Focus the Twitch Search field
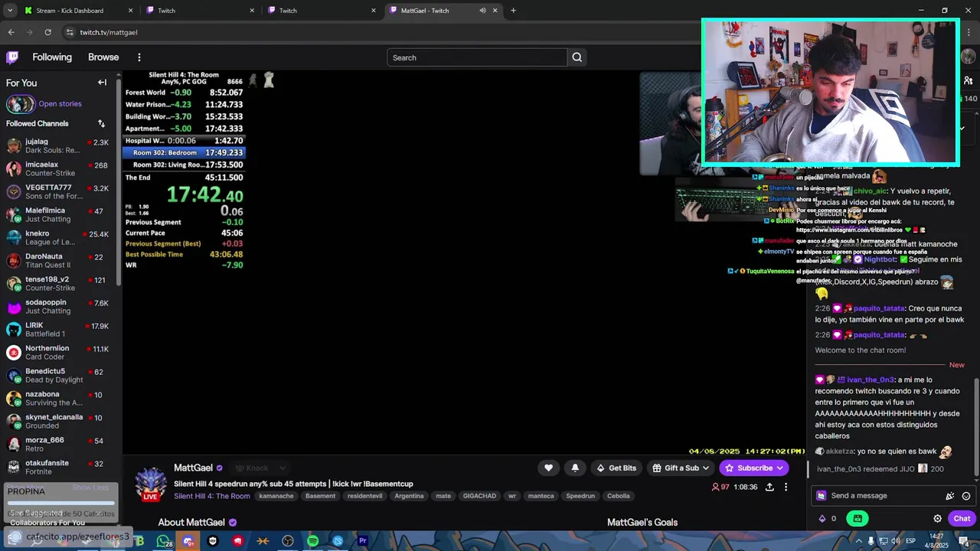Screen dimensions: 980x551 pyautogui.click(x=477, y=57)
